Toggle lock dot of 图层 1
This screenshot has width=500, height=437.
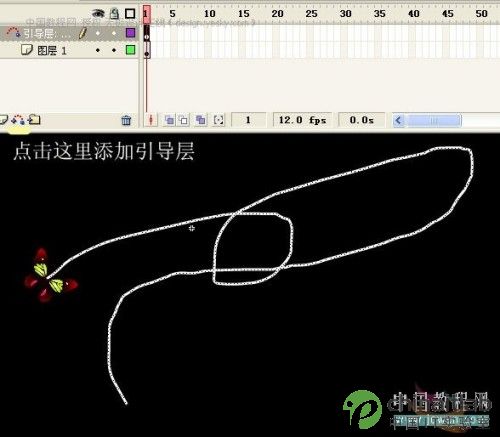tap(114, 50)
